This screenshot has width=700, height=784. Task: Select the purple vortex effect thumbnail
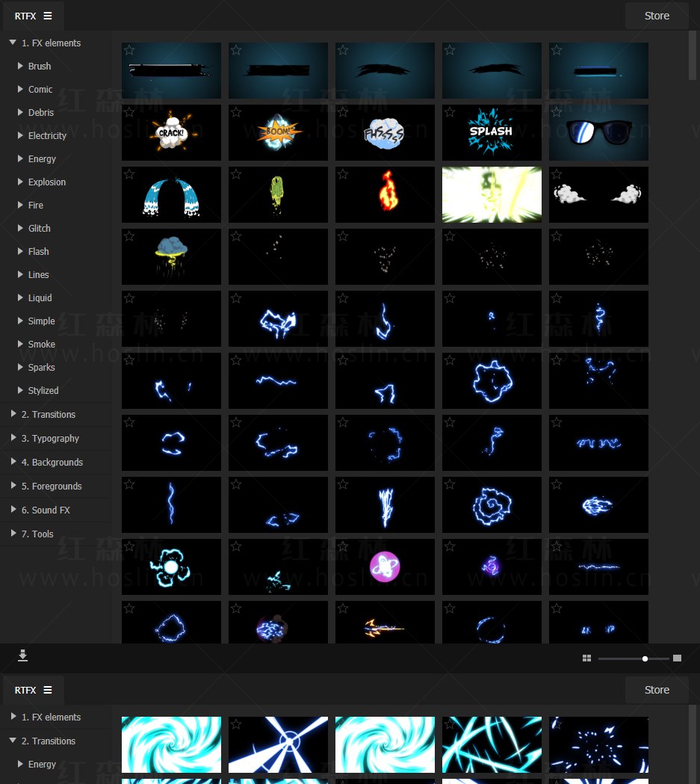point(492,567)
